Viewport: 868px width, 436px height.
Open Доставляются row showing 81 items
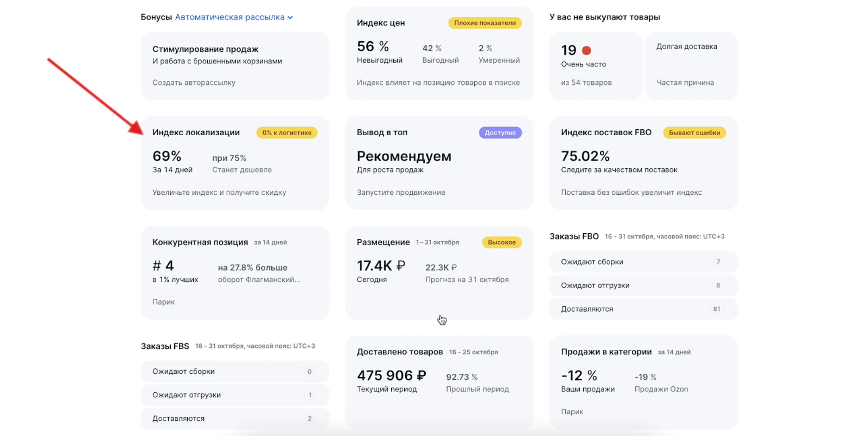643,309
